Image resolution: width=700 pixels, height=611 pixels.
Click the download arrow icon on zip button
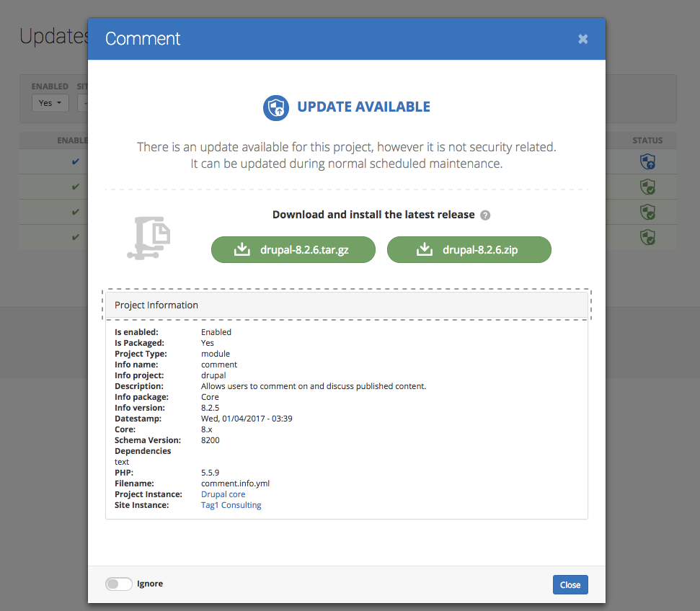(425, 249)
